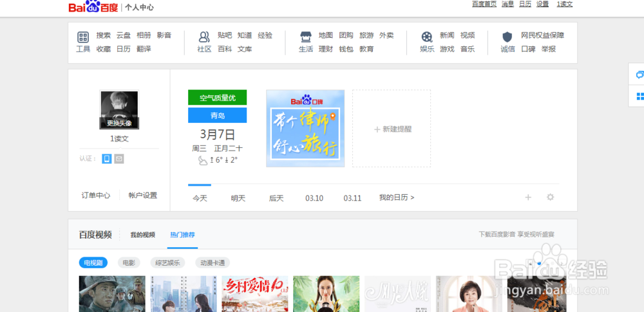Click the grid sidebar icon at right
644x312 pixels.
pyautogui.click(x=639, y=96)
